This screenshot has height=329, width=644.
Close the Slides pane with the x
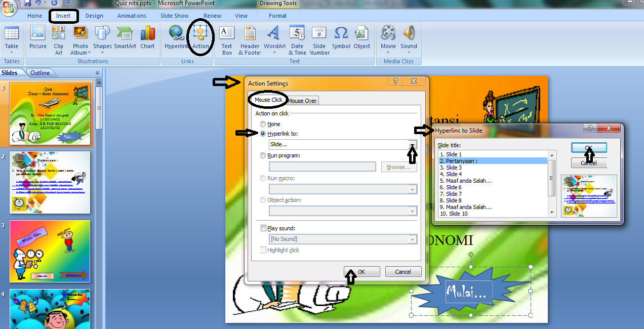(x=97, y=73)
